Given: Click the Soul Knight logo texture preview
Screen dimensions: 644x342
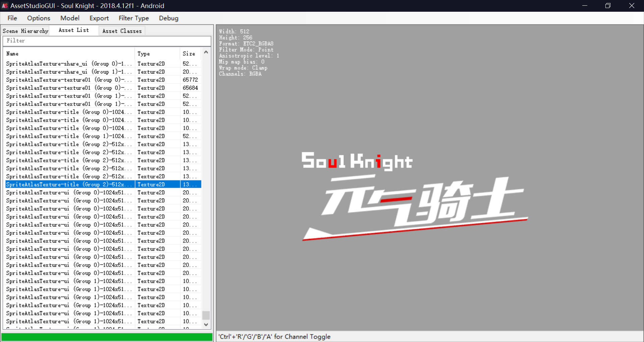Looking at the screenshot, I should [415, 196].
